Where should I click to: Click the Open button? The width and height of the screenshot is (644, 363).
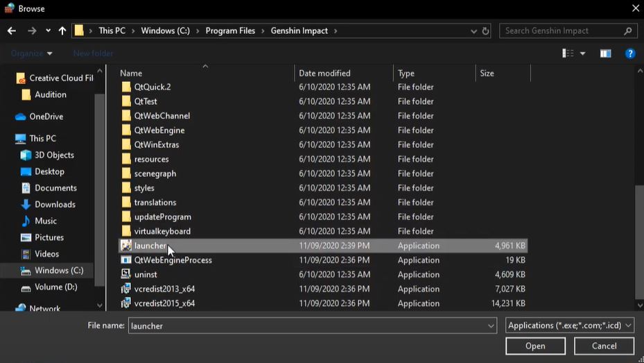click(x=535, y=346)
